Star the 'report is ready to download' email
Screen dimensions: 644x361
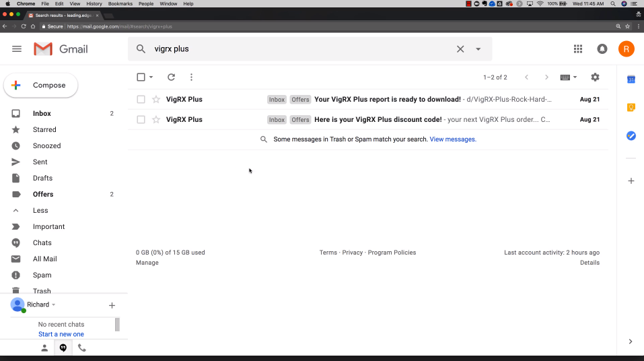point(156,99)
